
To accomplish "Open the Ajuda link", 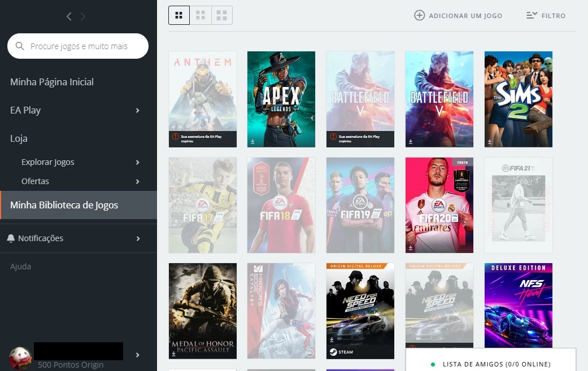I will click(x=21, y=267).
